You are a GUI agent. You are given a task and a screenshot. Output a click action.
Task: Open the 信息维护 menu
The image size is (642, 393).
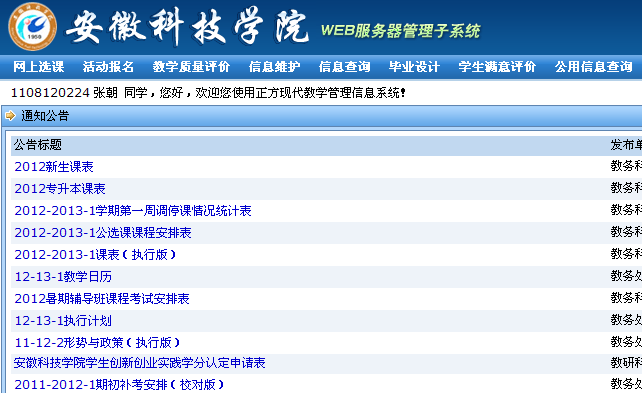tap(274, 66)
